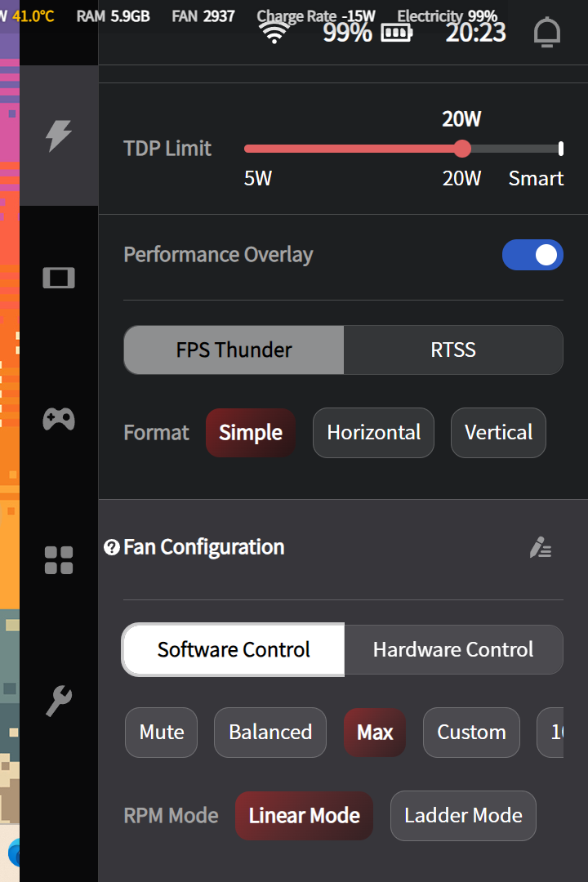The height and width of the screenshot is (882, 588).
Task: Click the TDP Limit slider handle
Action: tap(462, 149)
